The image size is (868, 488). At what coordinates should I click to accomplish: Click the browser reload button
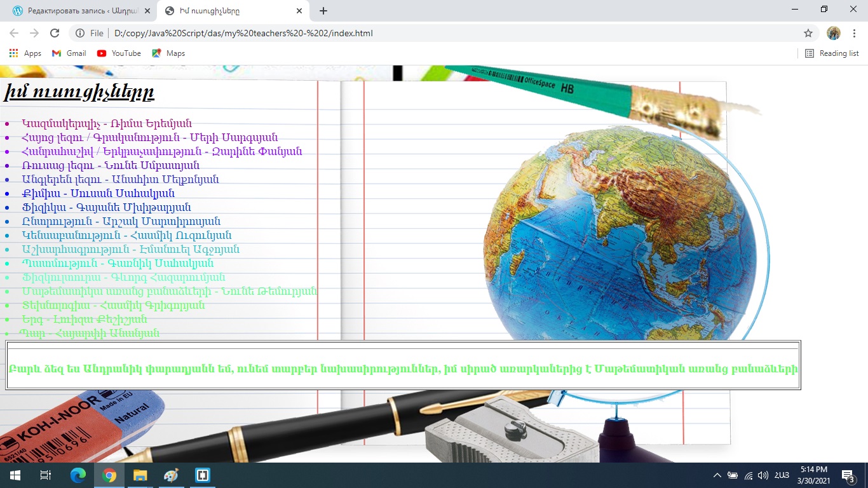(55, 33)
